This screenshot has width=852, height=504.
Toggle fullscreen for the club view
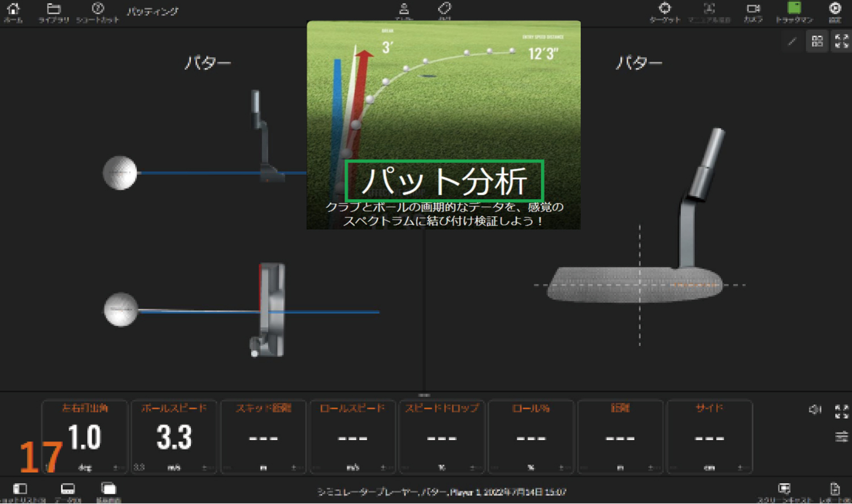tap(841, 41)
